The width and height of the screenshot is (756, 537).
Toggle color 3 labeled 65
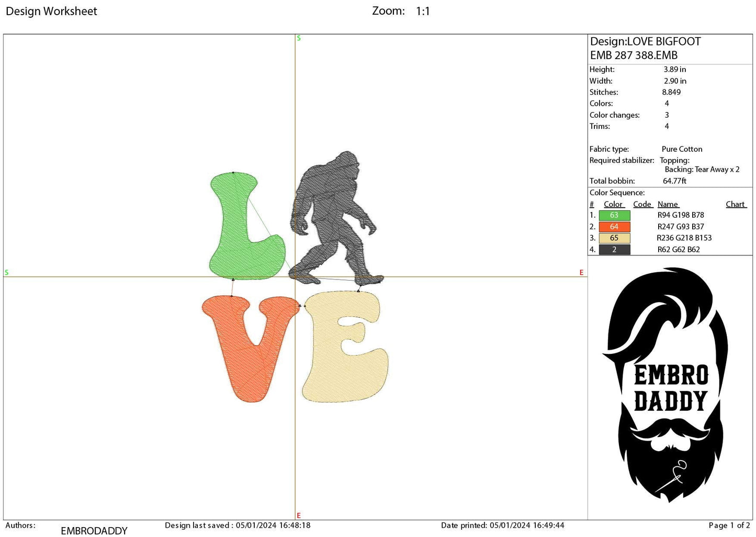(614, 238)
